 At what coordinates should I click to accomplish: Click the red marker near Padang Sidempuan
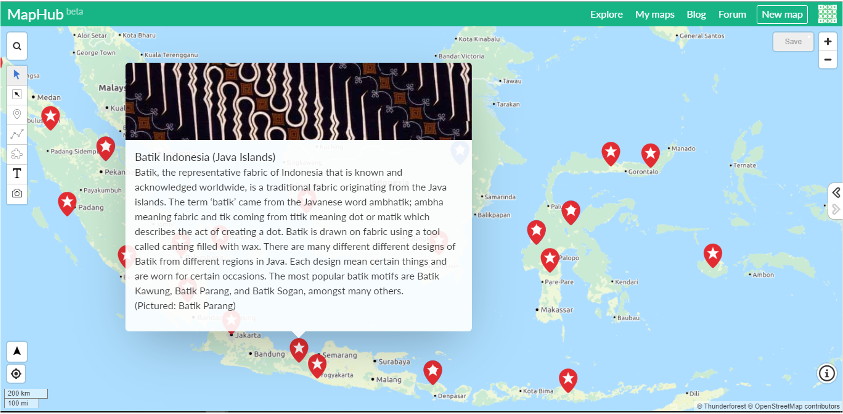coord(106,148)
